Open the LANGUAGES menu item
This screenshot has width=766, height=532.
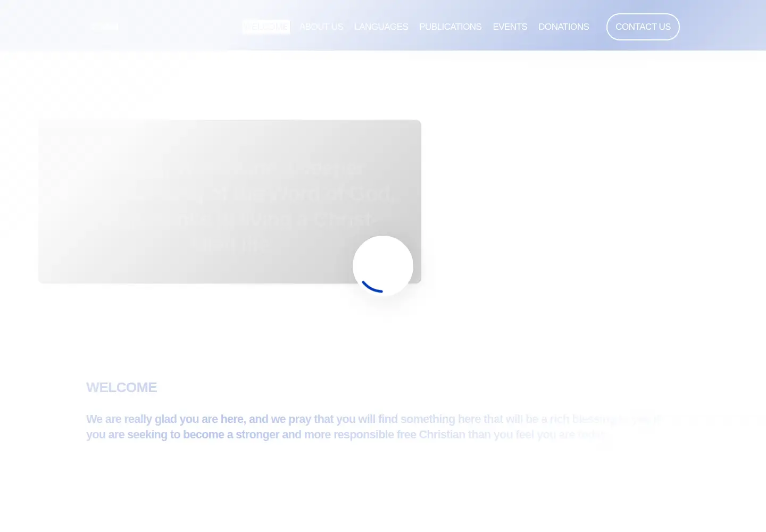tap(381, 27)
